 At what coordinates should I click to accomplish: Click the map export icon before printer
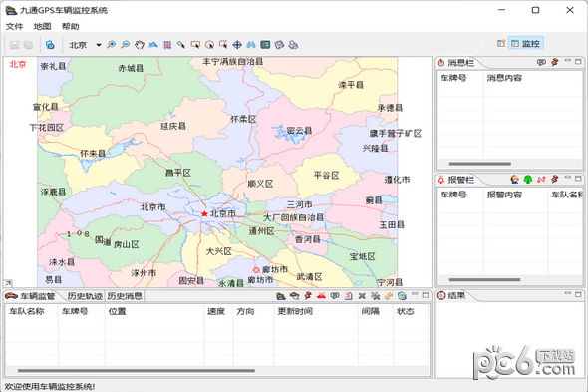[279, 45]
